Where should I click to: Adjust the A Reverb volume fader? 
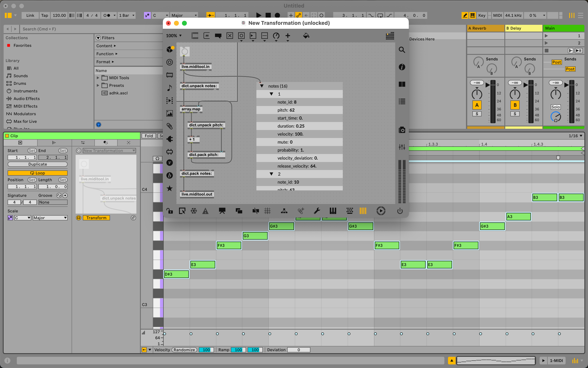488,85
